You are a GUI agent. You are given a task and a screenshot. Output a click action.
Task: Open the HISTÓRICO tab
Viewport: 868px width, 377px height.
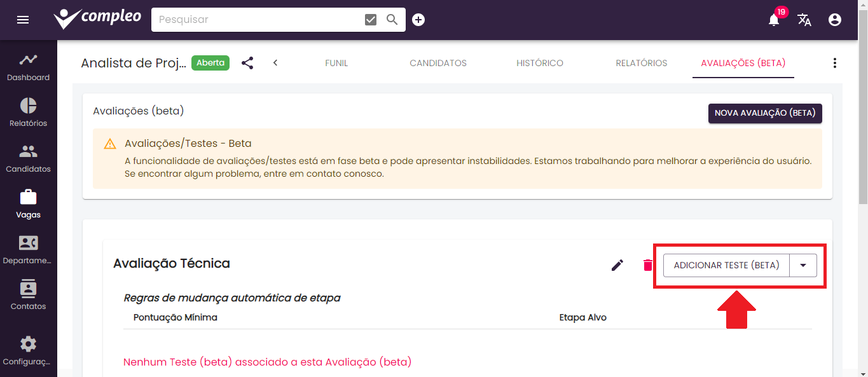point(539,63)
